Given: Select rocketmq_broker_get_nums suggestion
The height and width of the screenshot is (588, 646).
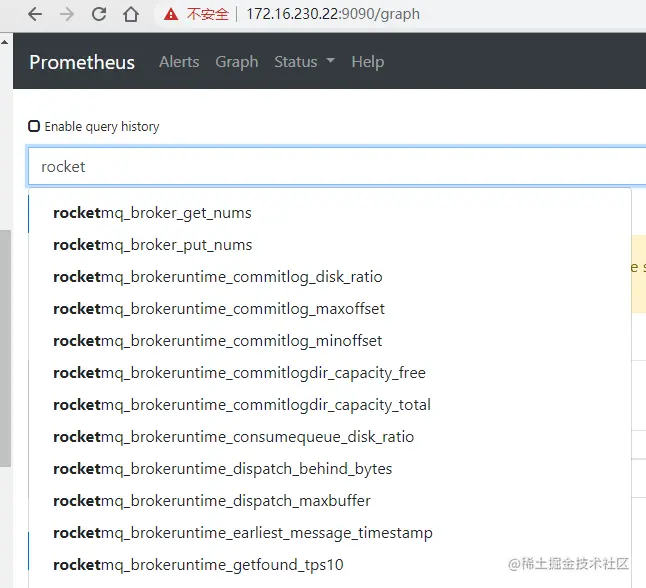Looking at the screenshot, I should pyautogui.click(x=330, y=213).
